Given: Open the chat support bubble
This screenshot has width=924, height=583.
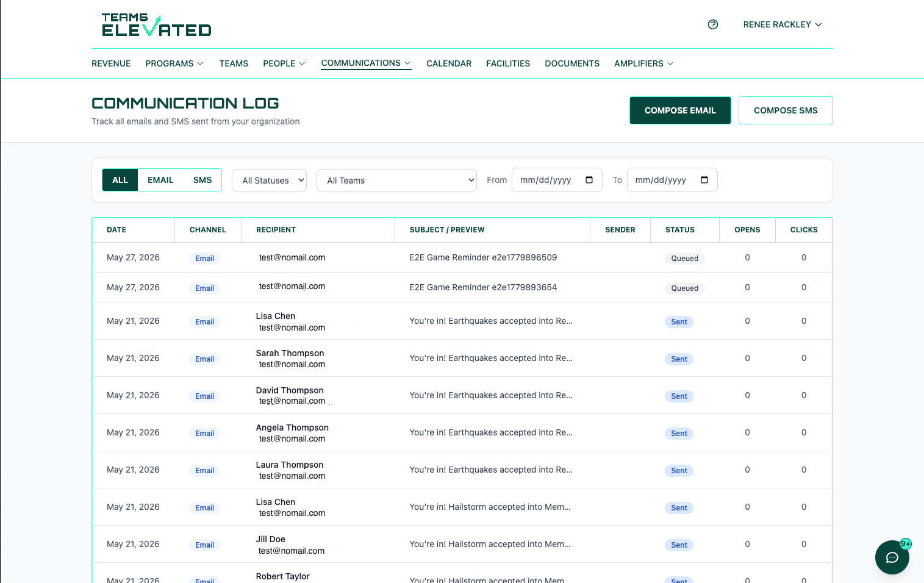Looking at the screenshot, I should coord(892,557).
